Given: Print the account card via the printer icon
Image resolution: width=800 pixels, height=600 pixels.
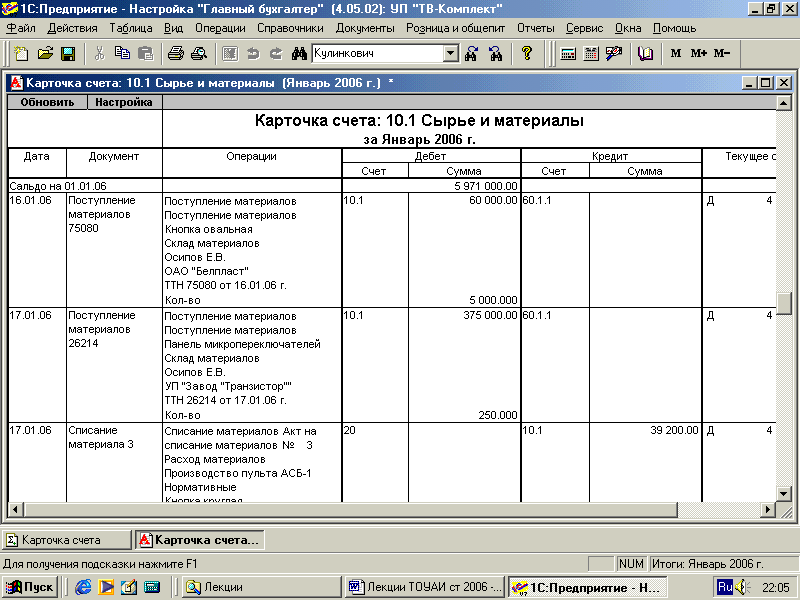Looking at the screenshot, I should [176, 54].
